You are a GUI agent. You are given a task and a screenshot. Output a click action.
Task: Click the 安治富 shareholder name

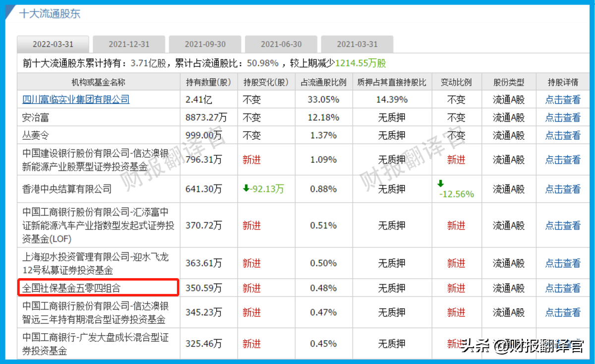pos(36,118)
